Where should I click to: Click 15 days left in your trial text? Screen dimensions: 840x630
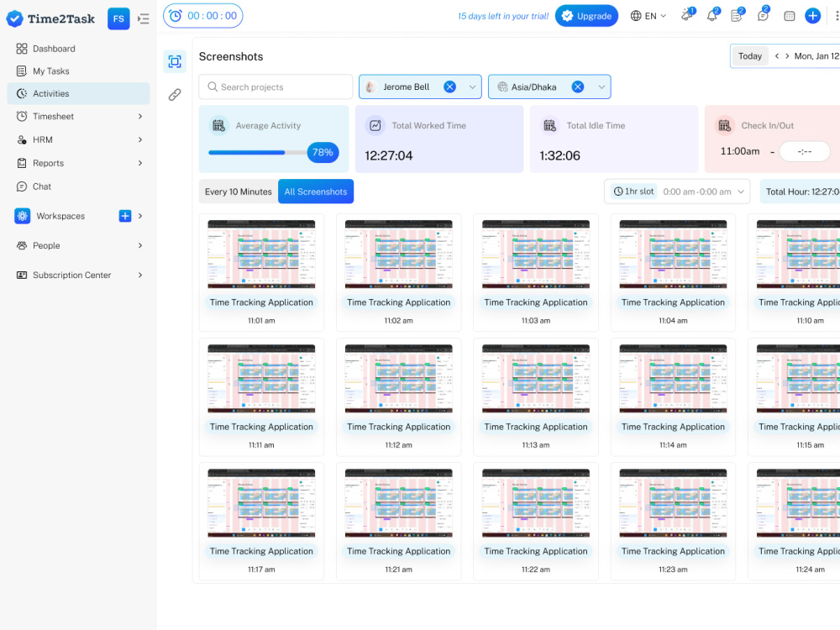(x=503, y=16)
